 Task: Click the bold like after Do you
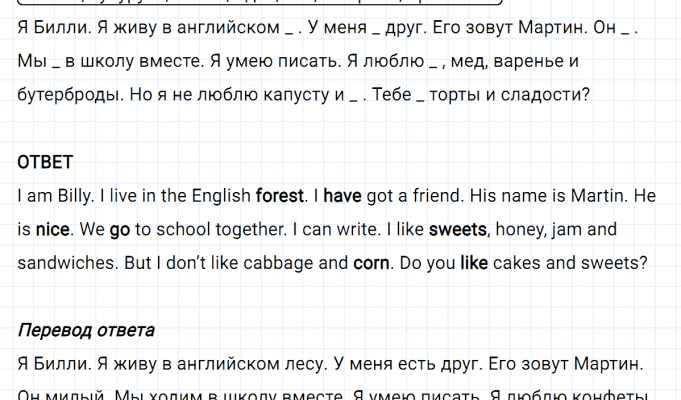(473, 264)
